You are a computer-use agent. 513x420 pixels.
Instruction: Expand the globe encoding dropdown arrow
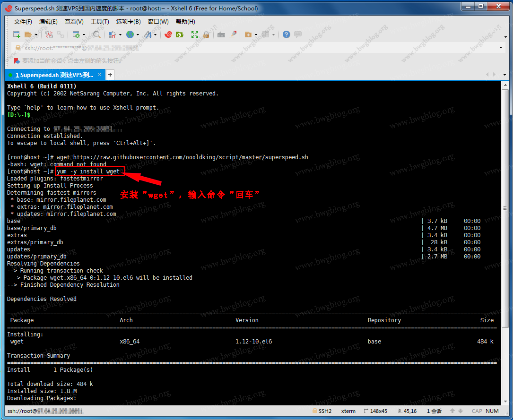click(138, 34)
